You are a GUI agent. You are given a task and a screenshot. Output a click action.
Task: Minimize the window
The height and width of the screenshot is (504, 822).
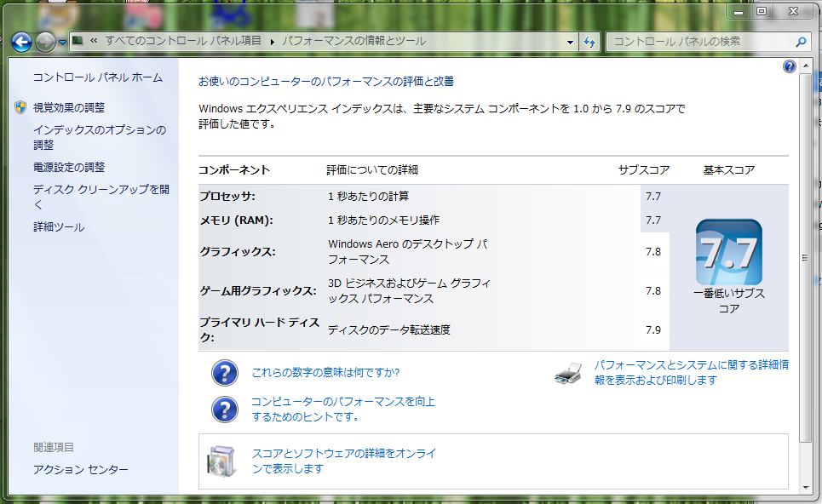[739, 12]
